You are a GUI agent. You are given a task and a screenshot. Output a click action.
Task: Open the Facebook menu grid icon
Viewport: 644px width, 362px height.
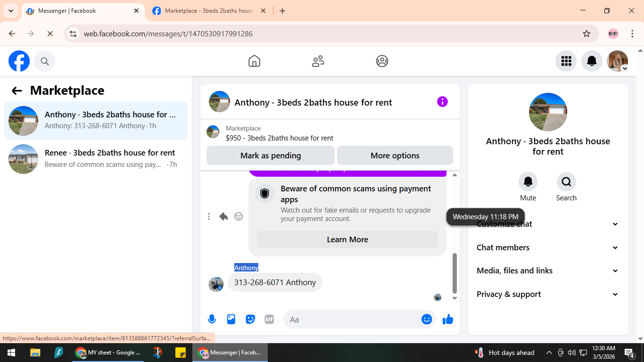click(x=566, y=61)
